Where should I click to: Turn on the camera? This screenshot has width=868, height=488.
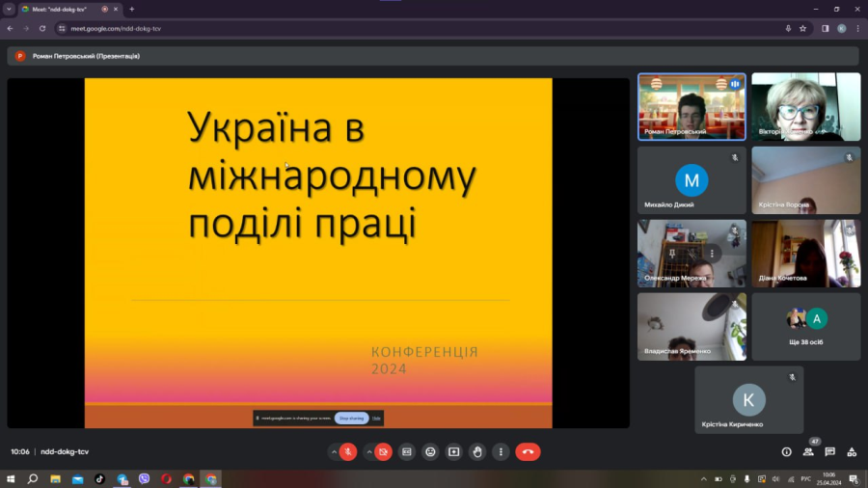pos(383,451)
